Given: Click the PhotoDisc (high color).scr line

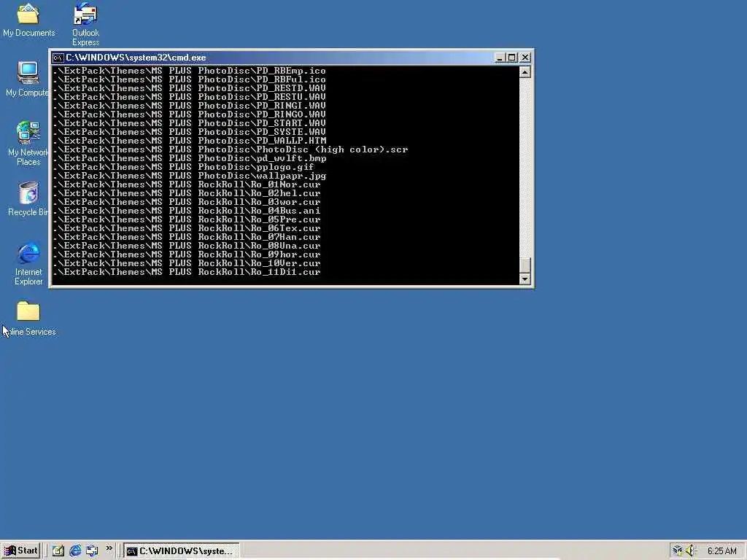Looking at the screenshot, I should click(x=231, y=149).
